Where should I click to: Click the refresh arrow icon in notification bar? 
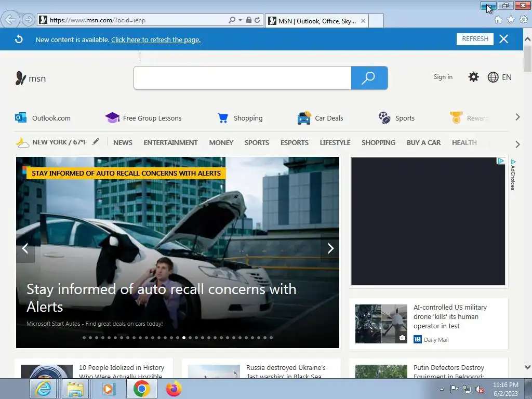coord(19,39)
